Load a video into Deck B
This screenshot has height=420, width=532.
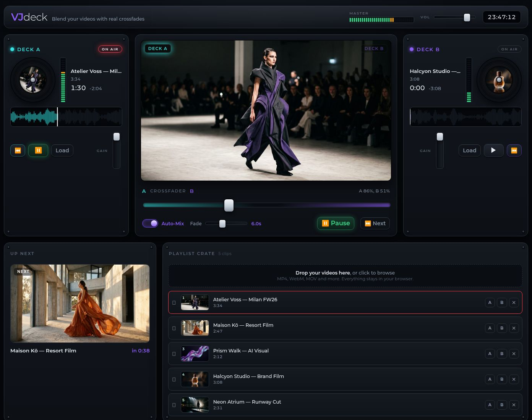(469, 150)
